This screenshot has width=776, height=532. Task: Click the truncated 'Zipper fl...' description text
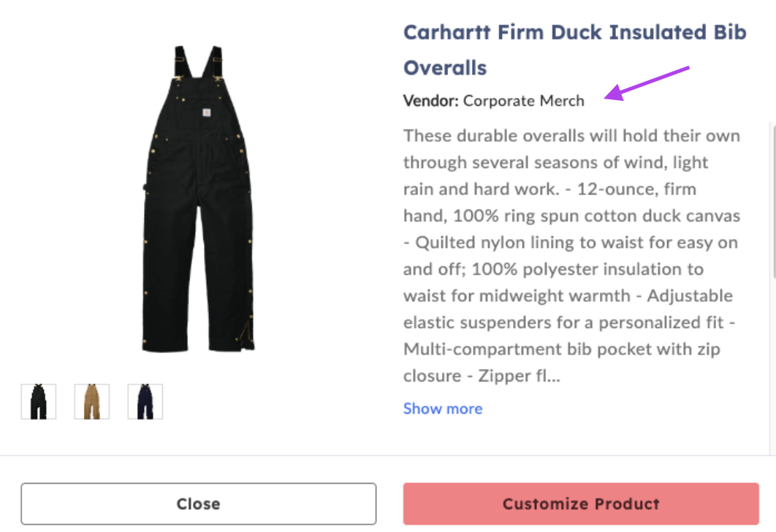[x=519, y=376]
